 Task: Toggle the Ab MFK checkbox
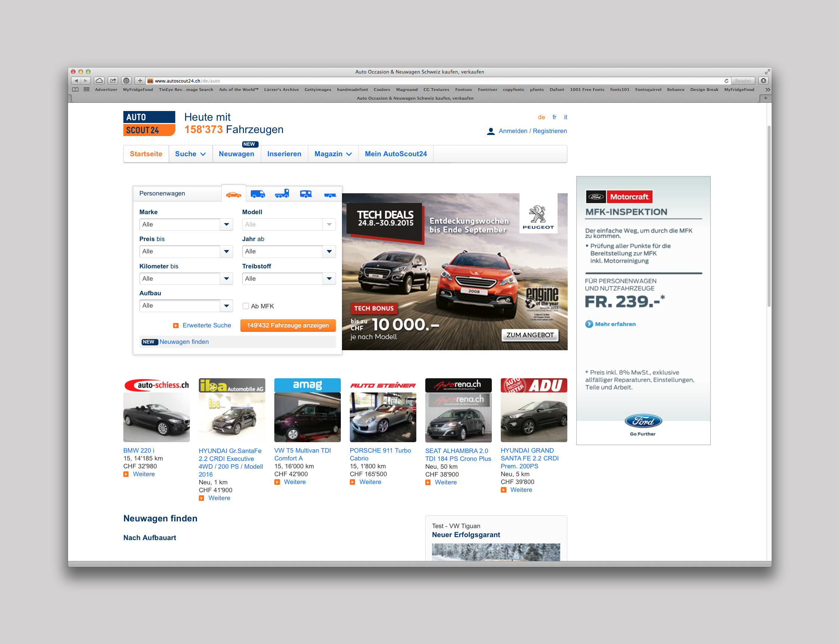(x=246, y=306)
